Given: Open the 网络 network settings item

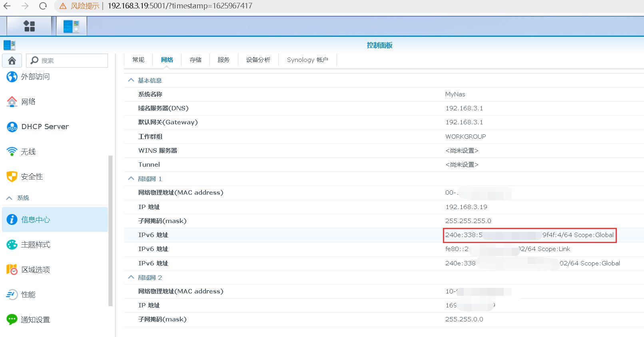Looking at the screenshot, I should point(28,102).
